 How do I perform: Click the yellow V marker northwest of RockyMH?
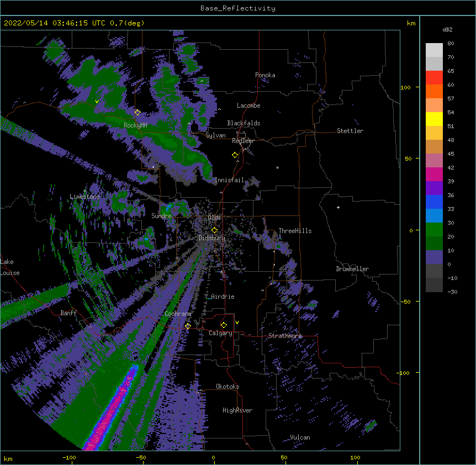click(x=97, y=102)
